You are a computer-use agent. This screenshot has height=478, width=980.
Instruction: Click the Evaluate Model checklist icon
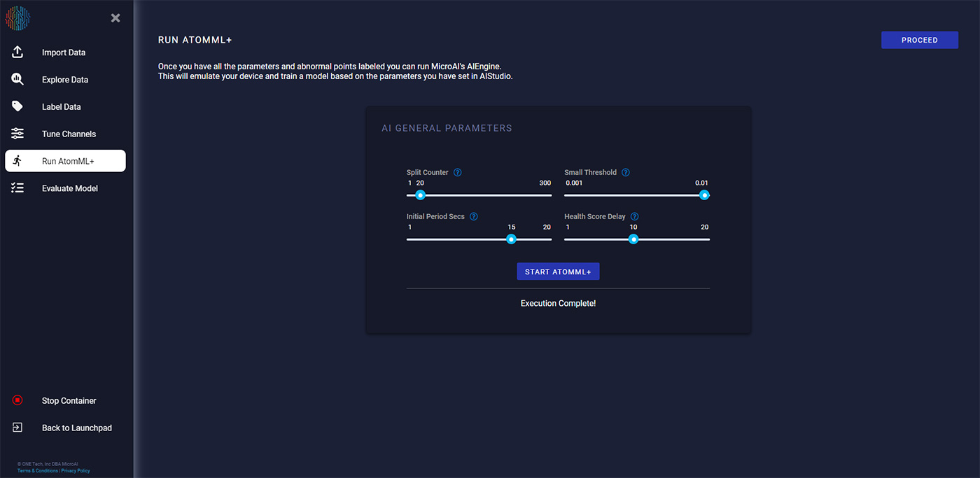click(x=17, y=188)
